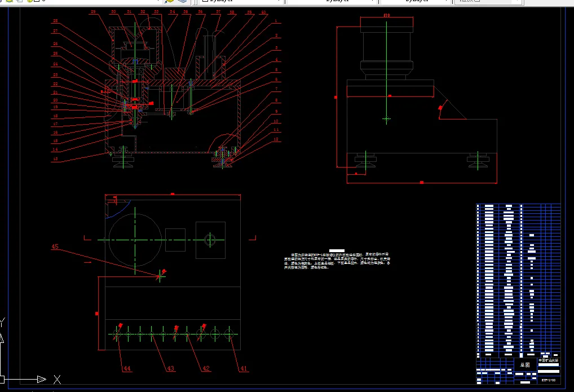Viewport: 574px width, 392px height.
Task: Click part callout number 40
Action: pos(263,12)
